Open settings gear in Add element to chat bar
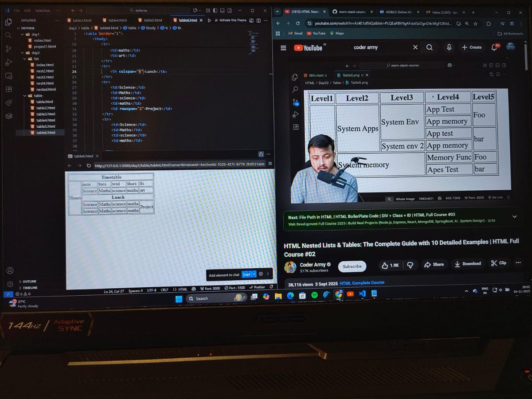 [261, 274]
